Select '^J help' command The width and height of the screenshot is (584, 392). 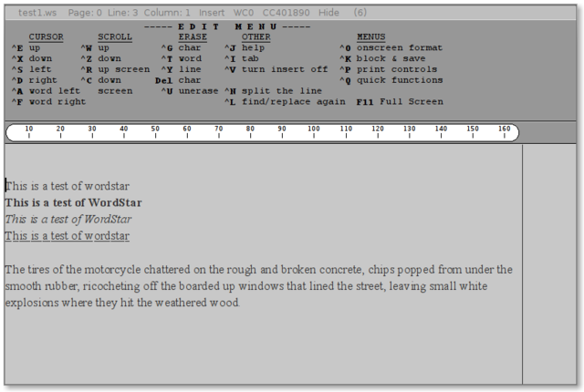(x=245, y=48)
